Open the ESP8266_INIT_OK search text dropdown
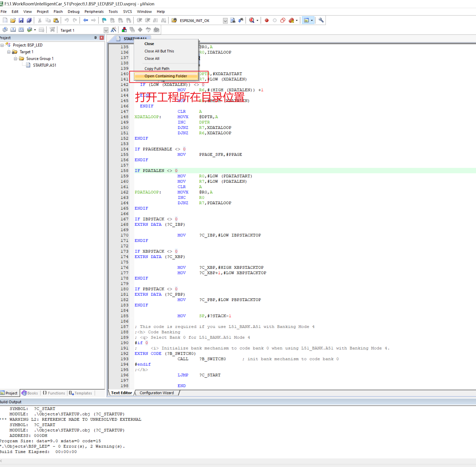Screen dimensions: 476x467 tap(225, 21)
